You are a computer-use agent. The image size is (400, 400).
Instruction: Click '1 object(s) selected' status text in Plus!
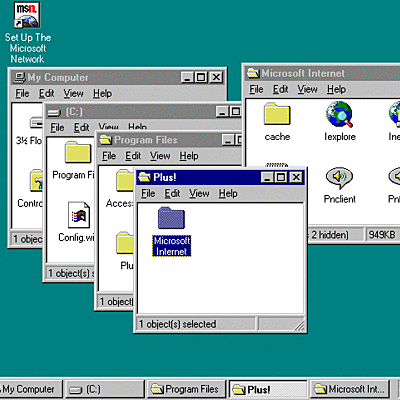pyautogui.click(x=178, y=324)
